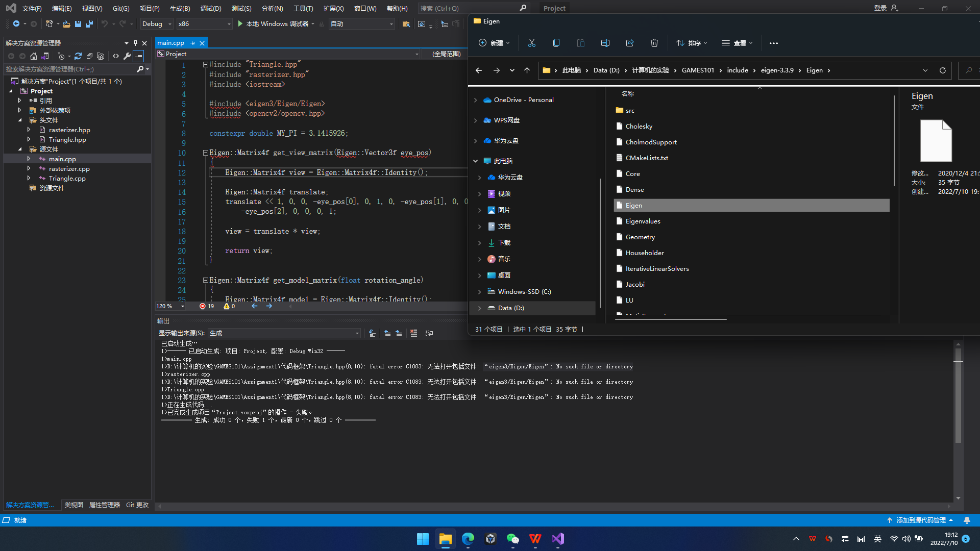
Task: Open the Debug configuration dropdown
Action: [x=169, y=24]
